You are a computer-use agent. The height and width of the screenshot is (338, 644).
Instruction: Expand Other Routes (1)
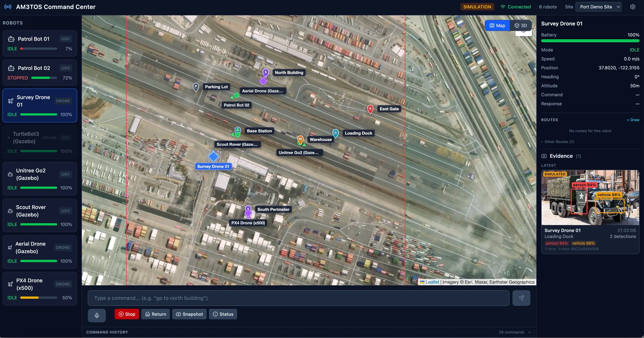click(x=557, y=142)
